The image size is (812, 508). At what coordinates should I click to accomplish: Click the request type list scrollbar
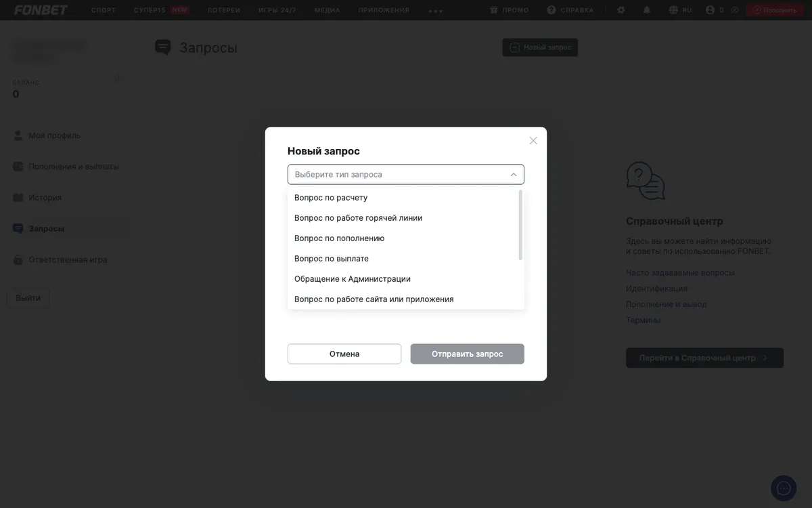click(x=520, y=225)
